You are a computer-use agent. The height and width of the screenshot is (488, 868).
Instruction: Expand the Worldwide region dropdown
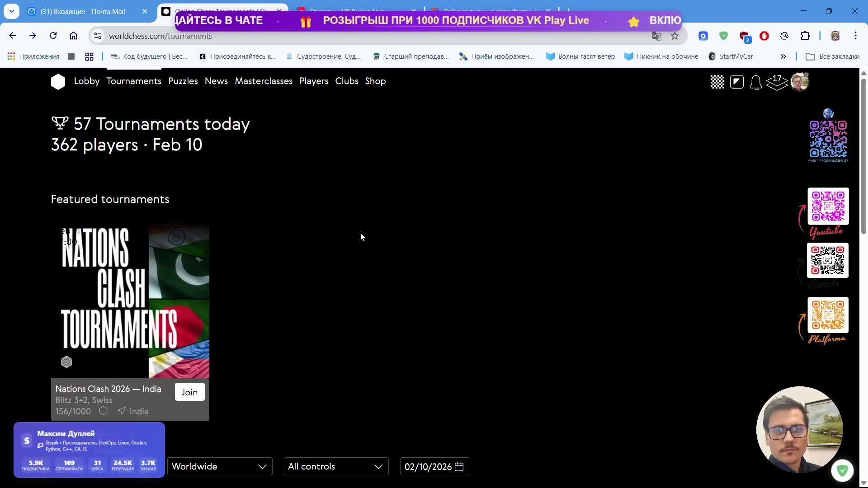[220, 466]
